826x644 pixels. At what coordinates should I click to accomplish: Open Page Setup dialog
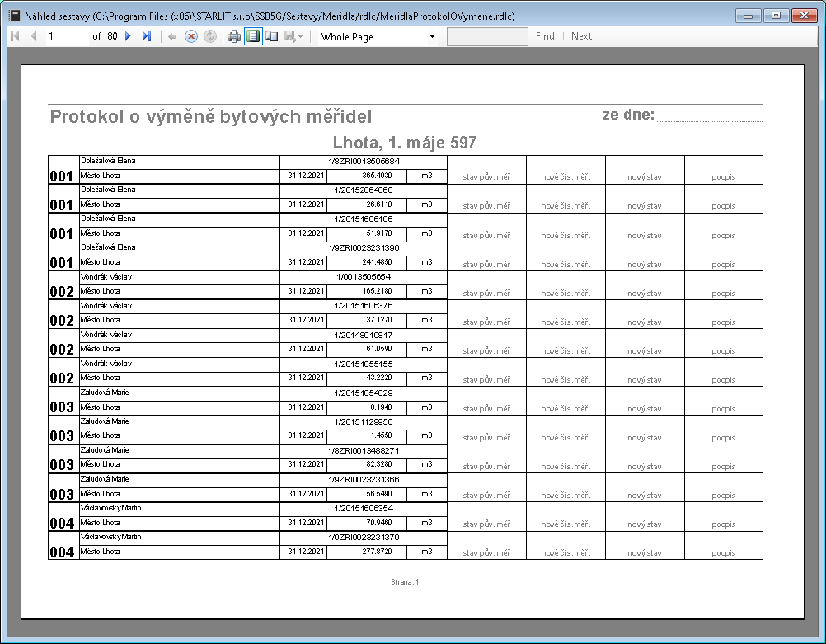pyautogui.click(x=271, y=36)
